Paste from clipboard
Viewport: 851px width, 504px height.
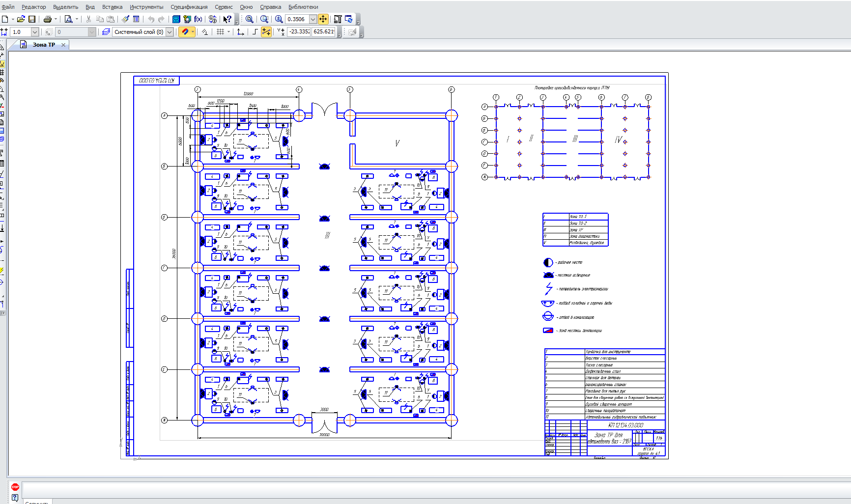(111, 19)
